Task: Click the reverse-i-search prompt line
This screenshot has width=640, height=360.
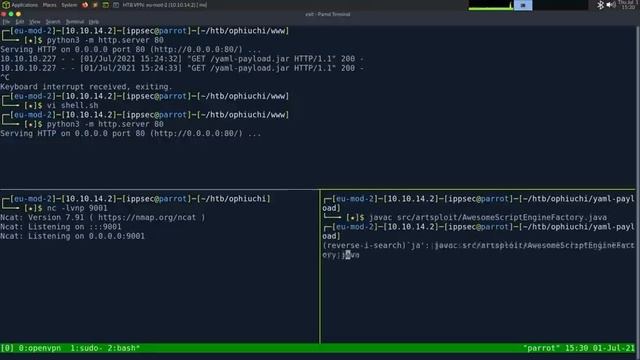Action: point(478,250)
